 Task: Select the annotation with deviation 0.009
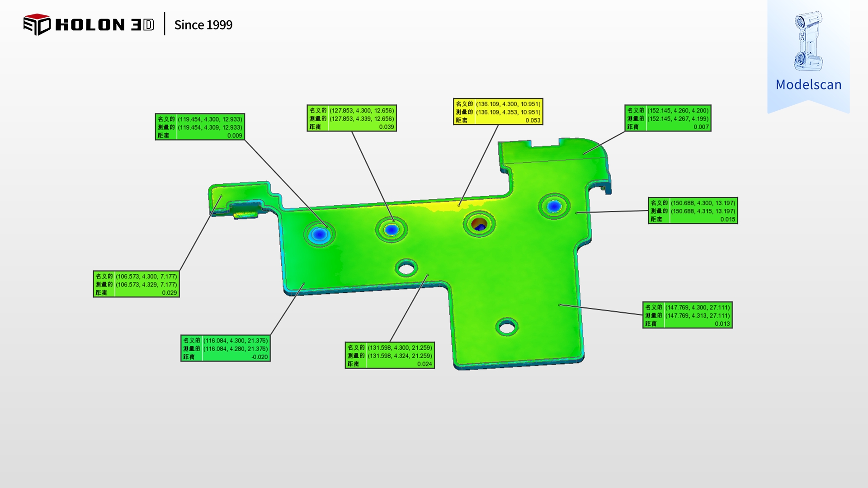point(200,127)
